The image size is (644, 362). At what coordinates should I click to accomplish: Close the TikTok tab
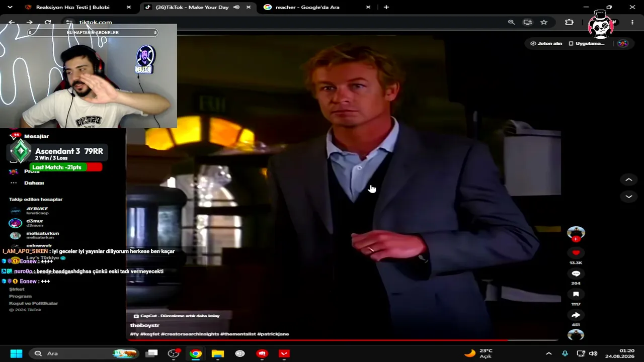[x=249, y=7]
